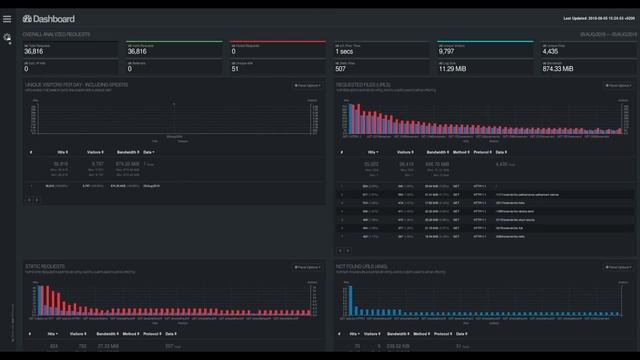The image size is (640, 360).
Task: Click the Dashboard title text
Action: [x=54, y=19]
